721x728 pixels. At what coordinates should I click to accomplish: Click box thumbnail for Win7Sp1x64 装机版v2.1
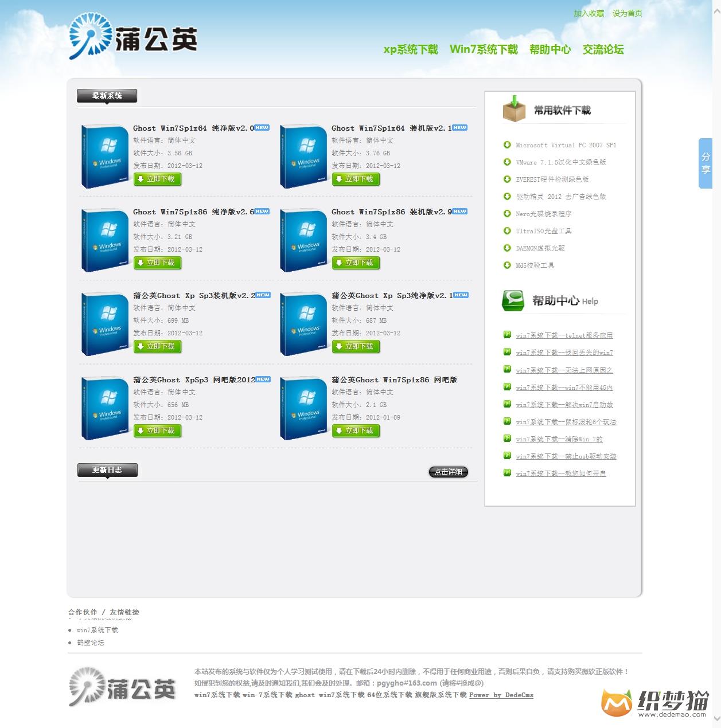[303, 156]
